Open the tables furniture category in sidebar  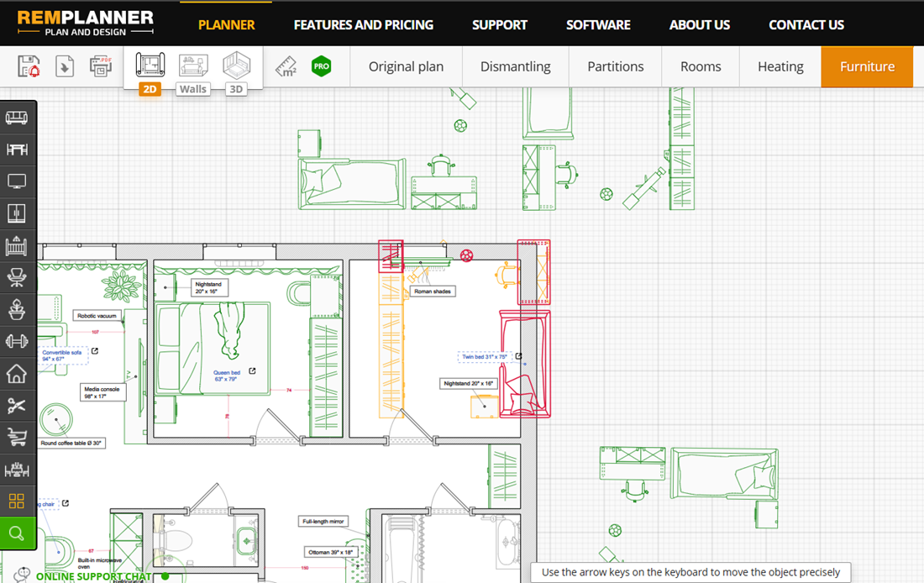point(17,149)
